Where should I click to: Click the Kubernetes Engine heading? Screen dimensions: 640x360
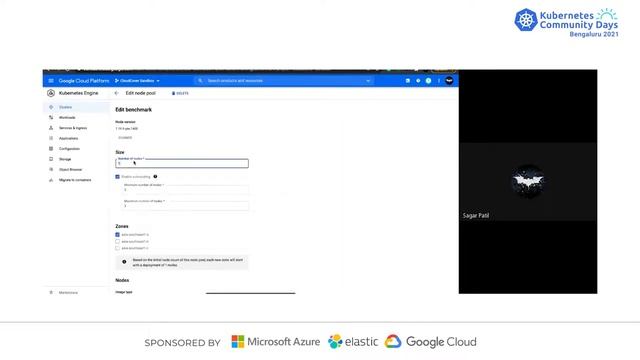coord(78,93)
